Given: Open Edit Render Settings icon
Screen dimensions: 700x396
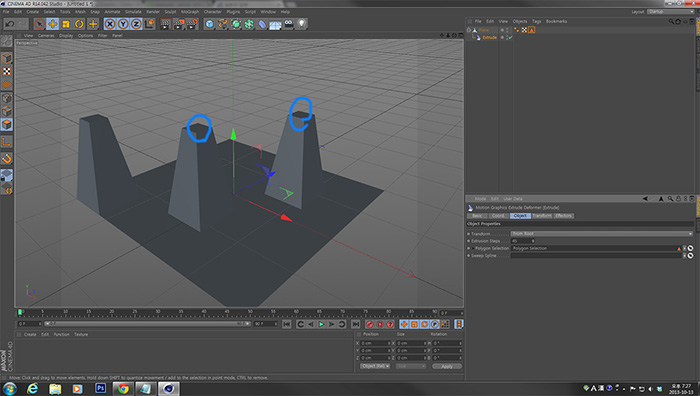Looking at the screenshot, I should point(192,24).
